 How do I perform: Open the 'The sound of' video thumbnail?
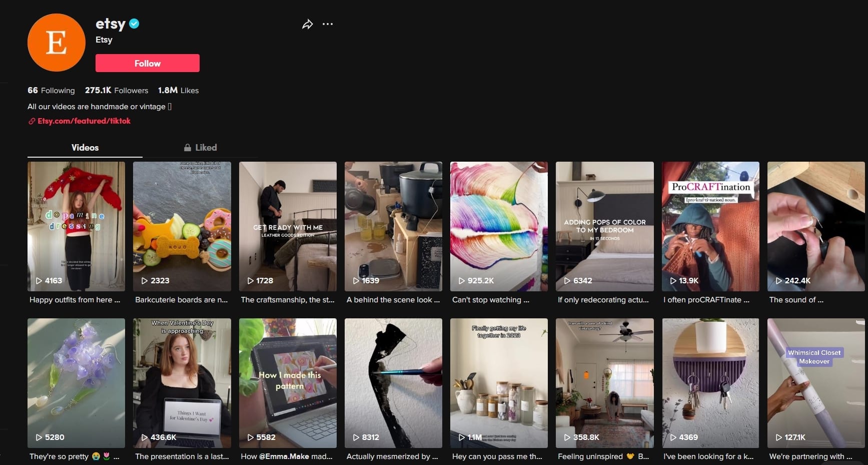point(816,226)
